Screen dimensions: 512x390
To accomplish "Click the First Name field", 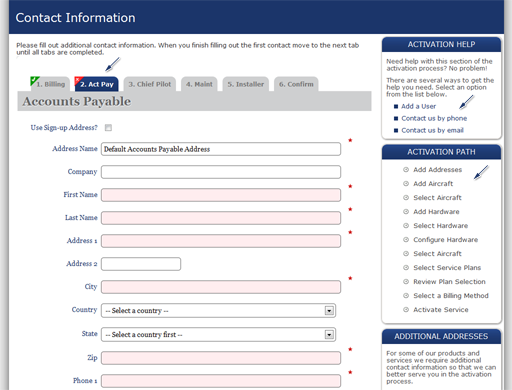I will [221, 195].
